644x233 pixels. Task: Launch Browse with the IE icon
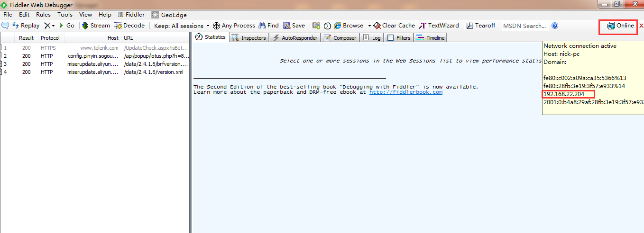[349, 26]
